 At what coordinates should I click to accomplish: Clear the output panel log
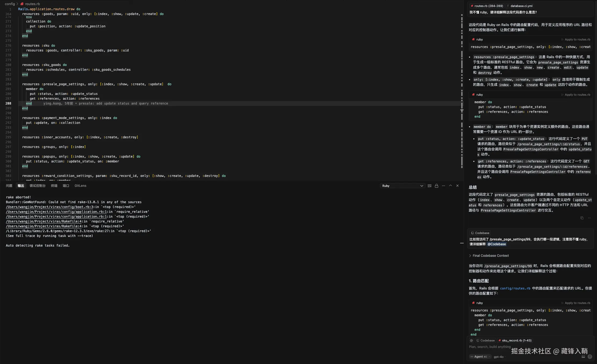[429, 186]
